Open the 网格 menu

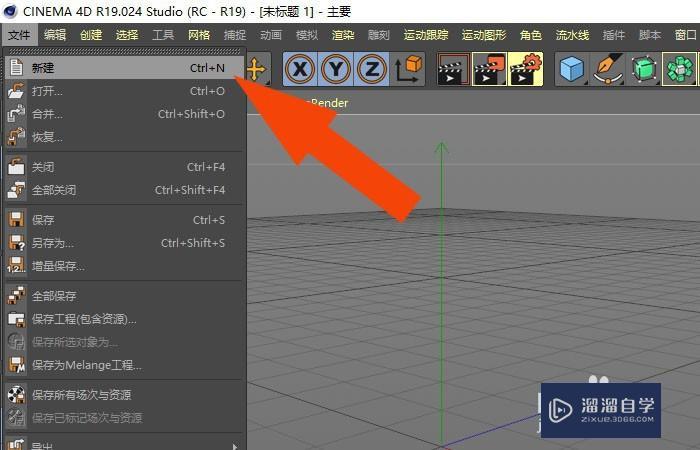(x=199, y=35)
